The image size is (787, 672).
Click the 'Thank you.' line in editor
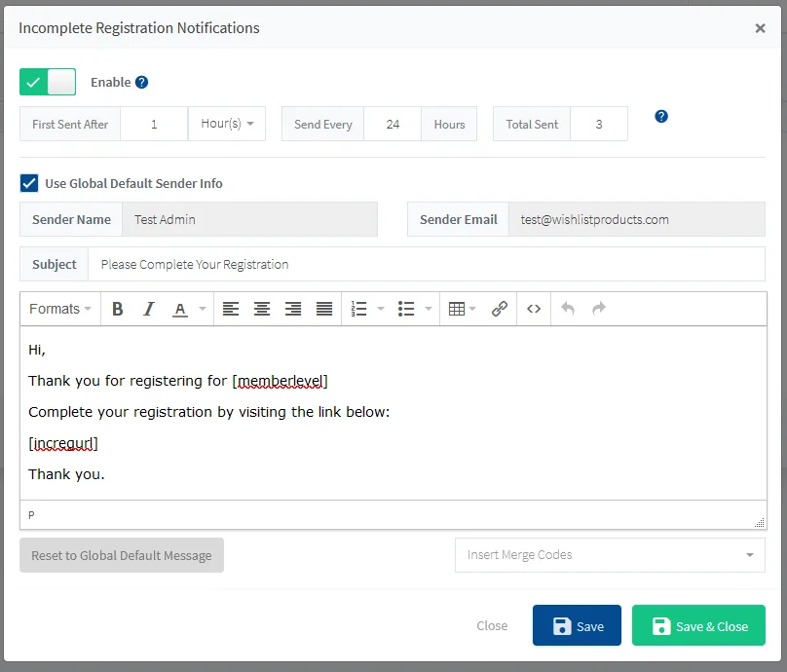66,474
